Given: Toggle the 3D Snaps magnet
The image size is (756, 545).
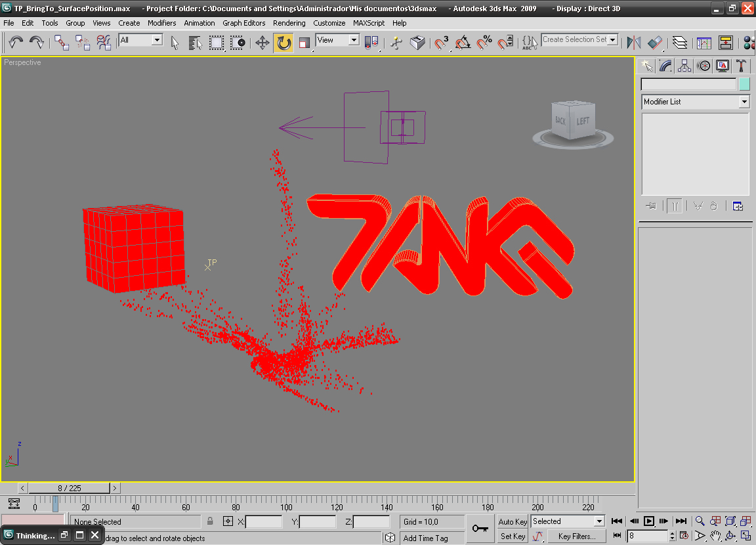Looking at the screenshot, I should point(441,43).
